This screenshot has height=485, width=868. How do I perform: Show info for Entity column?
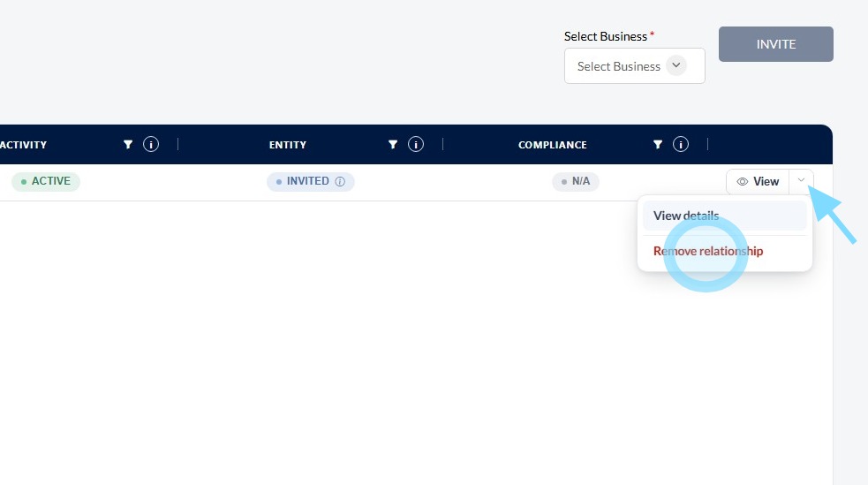click(x=416, y=145)
